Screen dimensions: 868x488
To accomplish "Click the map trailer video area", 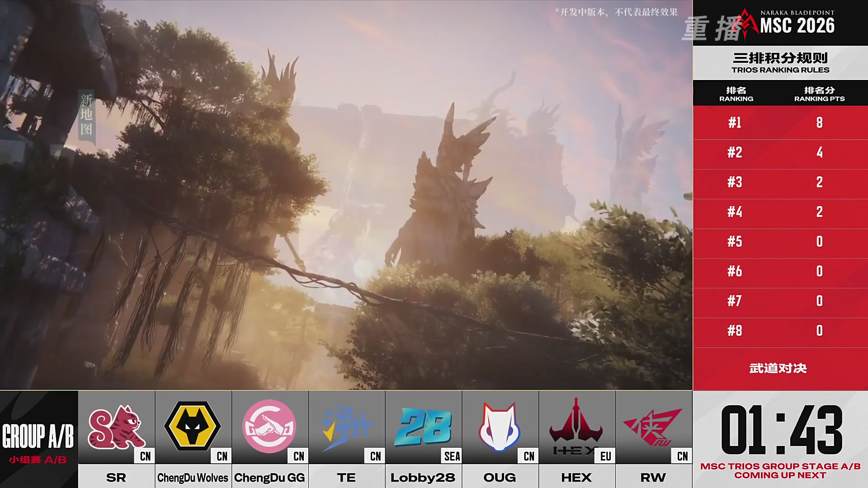I will coord(346,195).
